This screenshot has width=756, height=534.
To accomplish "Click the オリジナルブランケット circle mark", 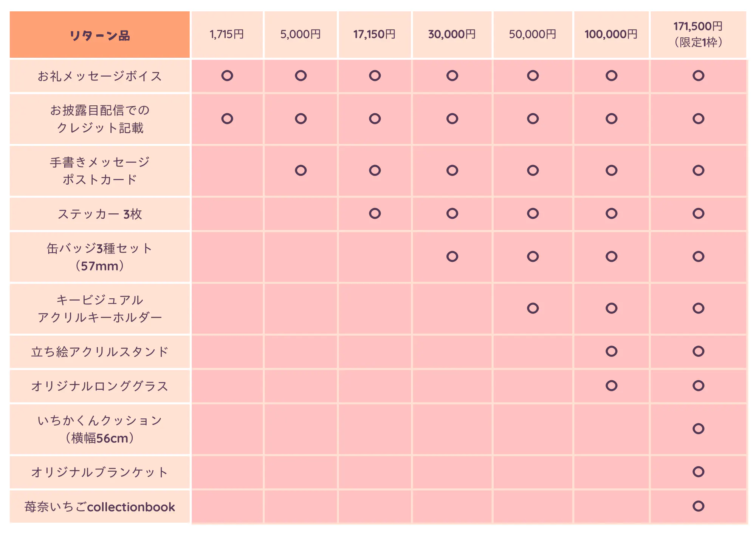I will 698,472.
